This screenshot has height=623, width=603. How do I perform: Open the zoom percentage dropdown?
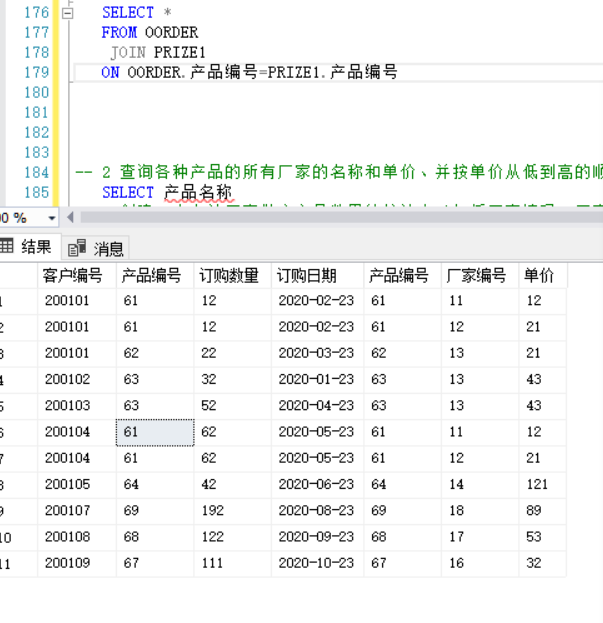pos(52,218)
